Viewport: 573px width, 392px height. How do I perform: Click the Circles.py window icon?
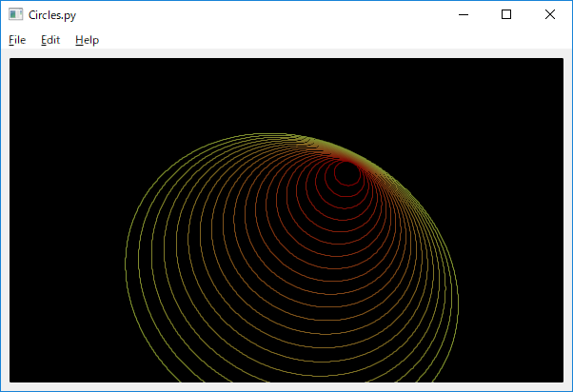15,14
